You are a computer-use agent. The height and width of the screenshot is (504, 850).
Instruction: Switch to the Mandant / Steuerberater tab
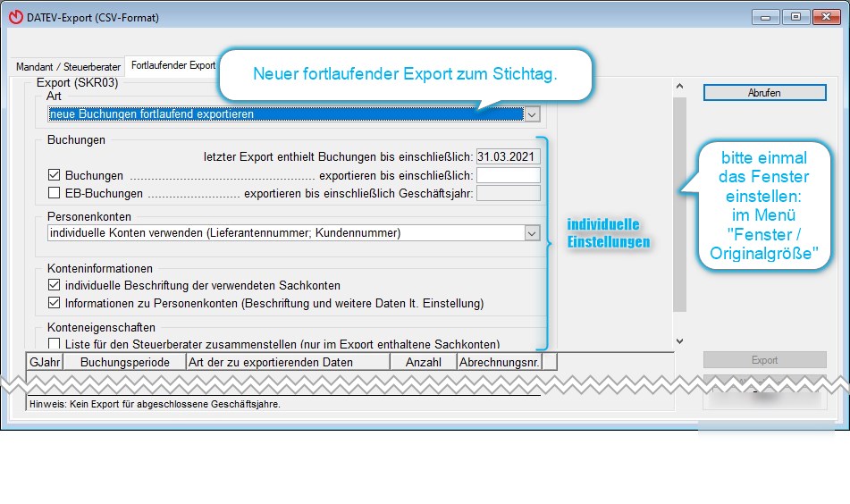point(68,67)
